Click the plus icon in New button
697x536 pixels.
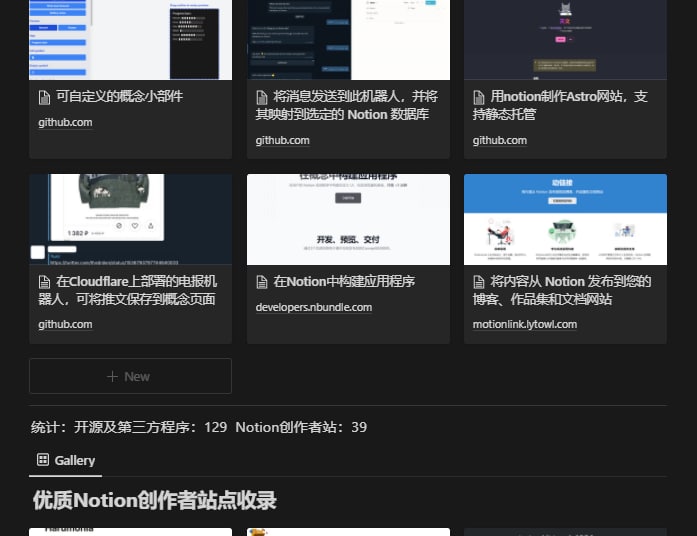[x=112, y=376]
